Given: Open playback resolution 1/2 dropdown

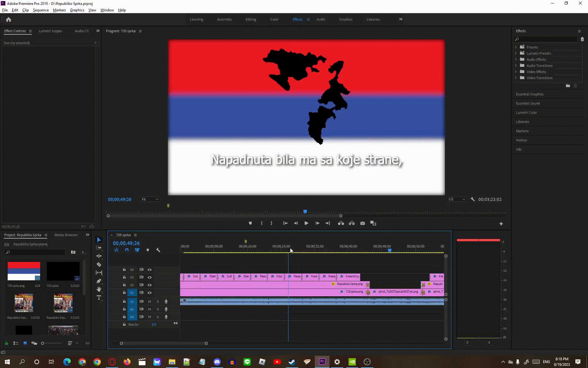Looking at the screenshot, I should [456, 199].
